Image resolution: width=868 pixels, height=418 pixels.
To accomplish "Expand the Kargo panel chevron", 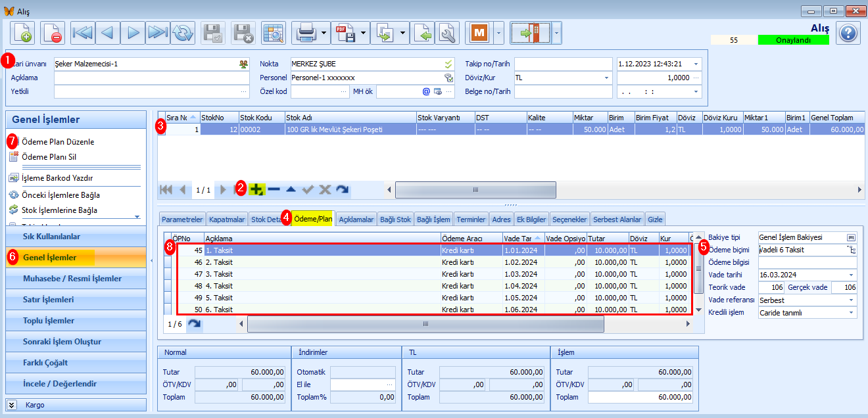I will [12, 405].
